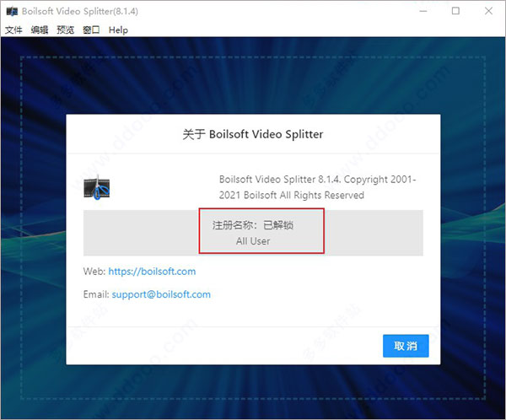Open the 预览 menu

point(66,30)
